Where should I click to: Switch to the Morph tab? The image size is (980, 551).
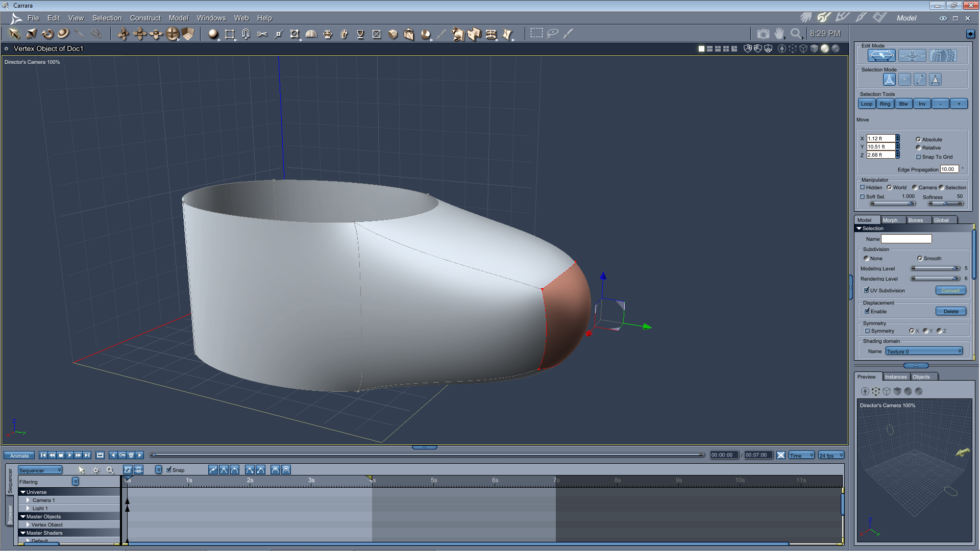point(890,220)
